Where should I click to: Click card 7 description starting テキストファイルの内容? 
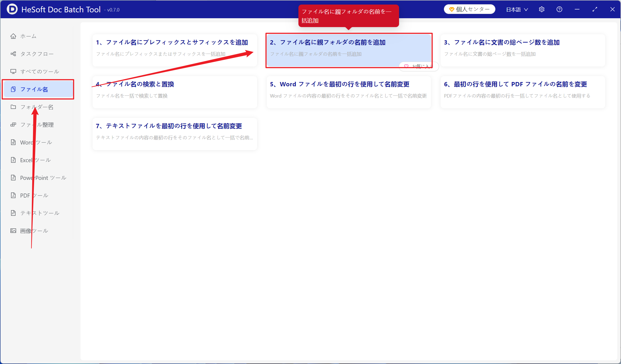pos(174,138)
